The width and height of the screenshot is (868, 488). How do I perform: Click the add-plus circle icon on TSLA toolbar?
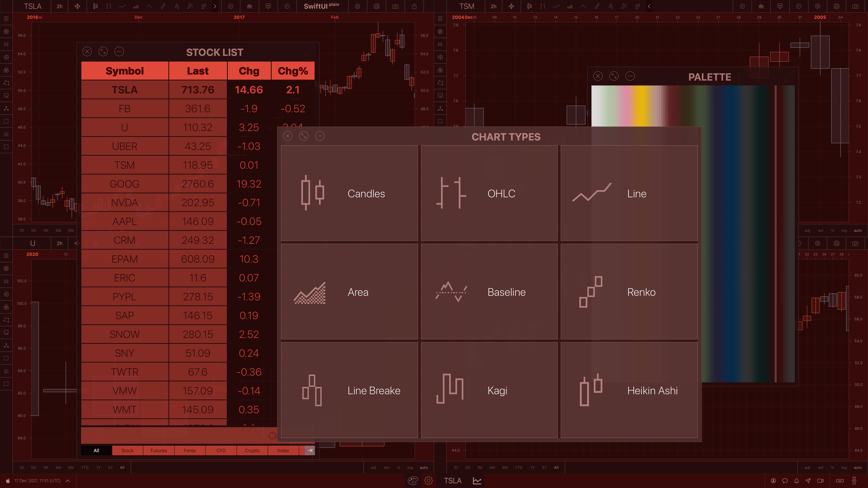[x=231, y=6]
